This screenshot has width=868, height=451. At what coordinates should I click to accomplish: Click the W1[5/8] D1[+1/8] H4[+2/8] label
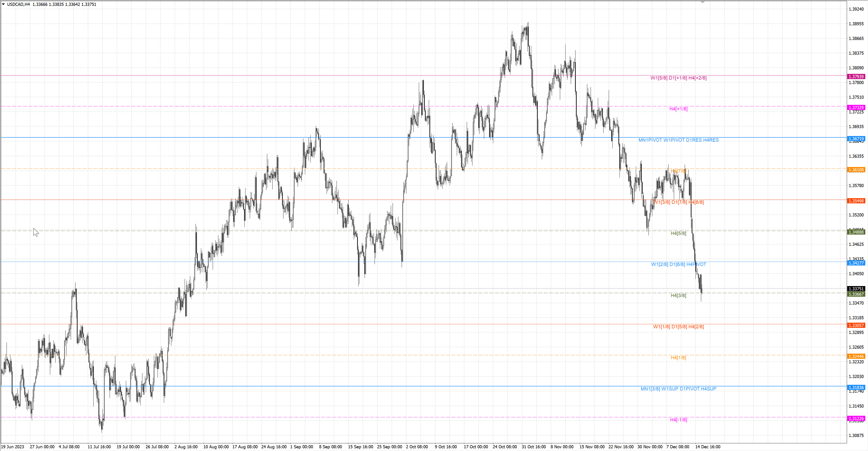pyautogui.click(x=678, y=78)
